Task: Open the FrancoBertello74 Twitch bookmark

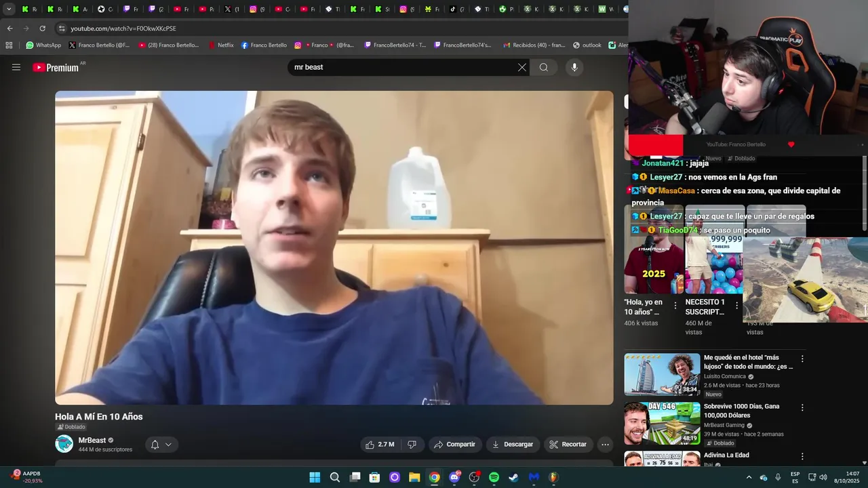Action: tap(395, 45)
